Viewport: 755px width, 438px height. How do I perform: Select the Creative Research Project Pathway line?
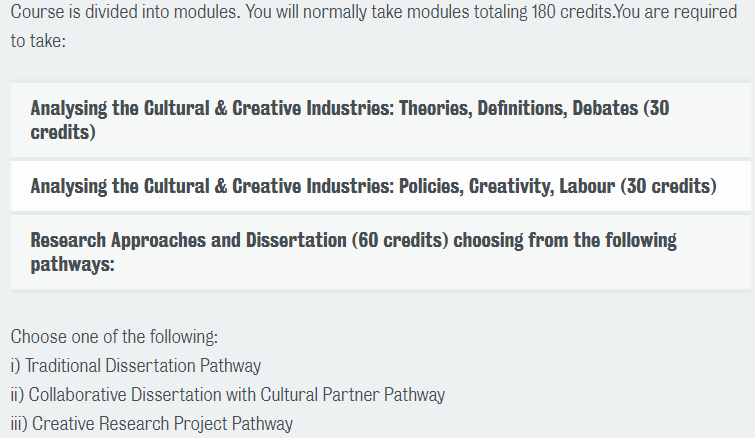click(152, 424)
